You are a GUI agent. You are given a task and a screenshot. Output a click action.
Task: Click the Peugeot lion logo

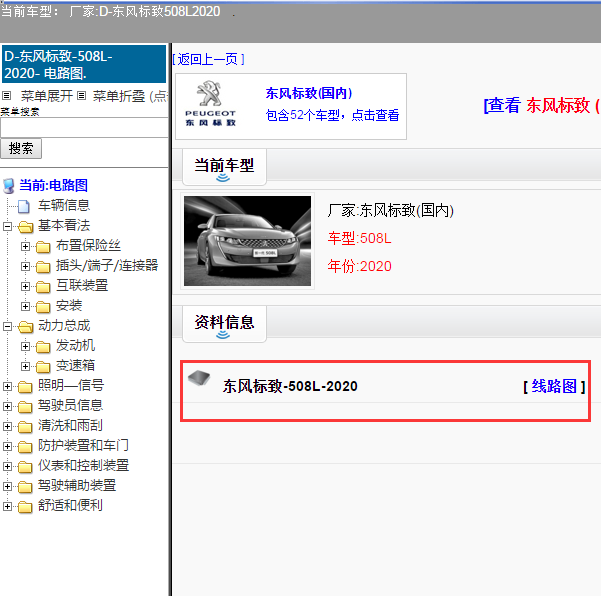pos(209,93)
